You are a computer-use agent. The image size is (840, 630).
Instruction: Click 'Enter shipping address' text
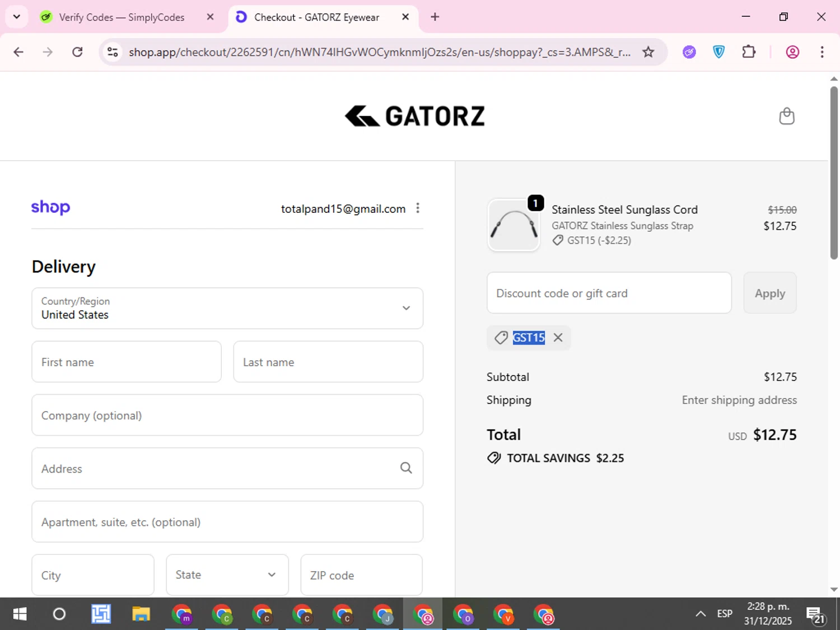click(739, 400)
